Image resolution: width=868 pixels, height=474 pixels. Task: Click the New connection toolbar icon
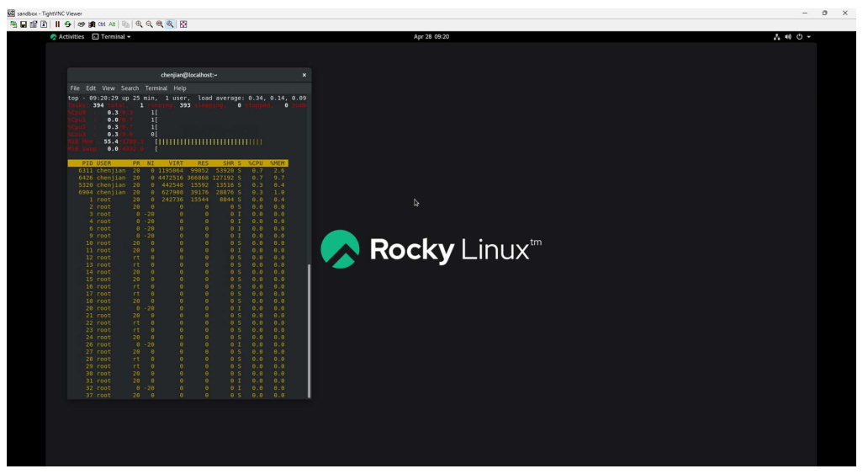[x=13, y=24]
